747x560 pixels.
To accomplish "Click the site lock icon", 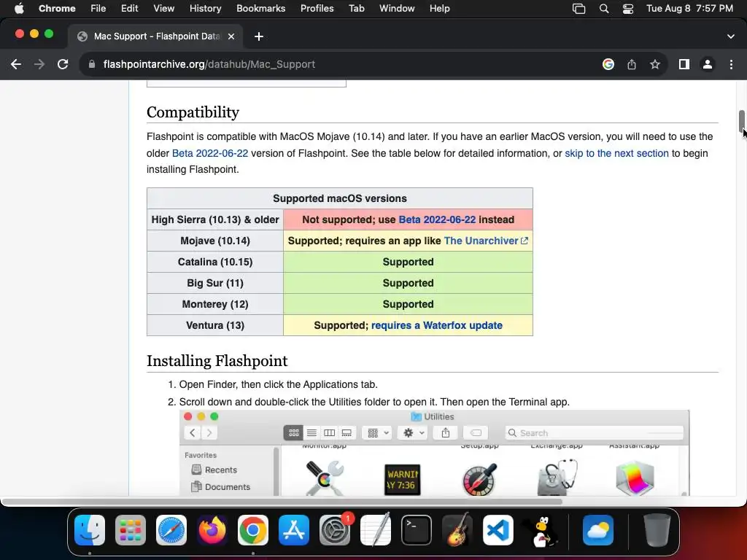I will tap(92, 64).
